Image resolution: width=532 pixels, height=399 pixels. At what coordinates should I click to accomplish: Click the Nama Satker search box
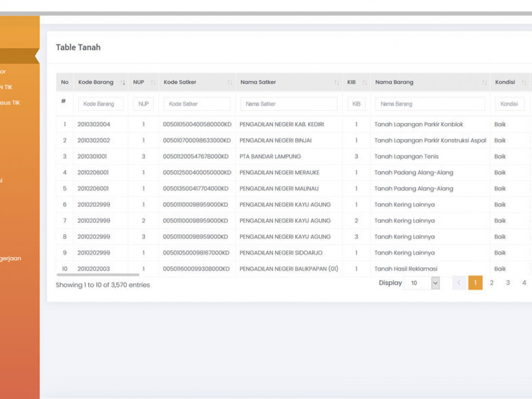click(289, 104)
